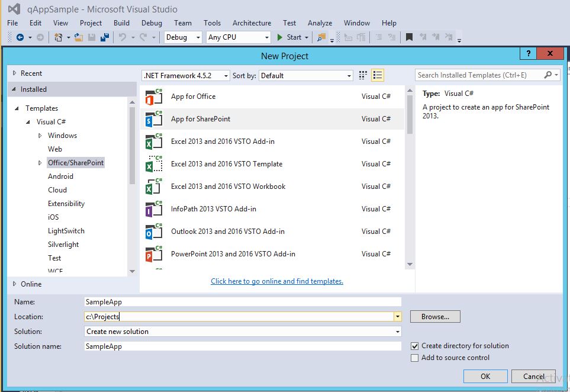Open the File menu
Image resolution: width=570 pixels, height=392 pixels.
pyautogui.click(x=12, y=23)
